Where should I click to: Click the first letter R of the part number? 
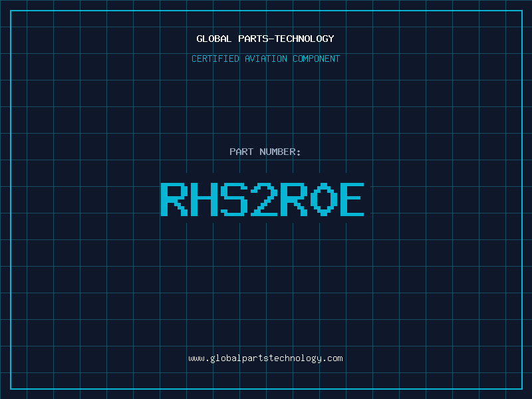point(175,199)
